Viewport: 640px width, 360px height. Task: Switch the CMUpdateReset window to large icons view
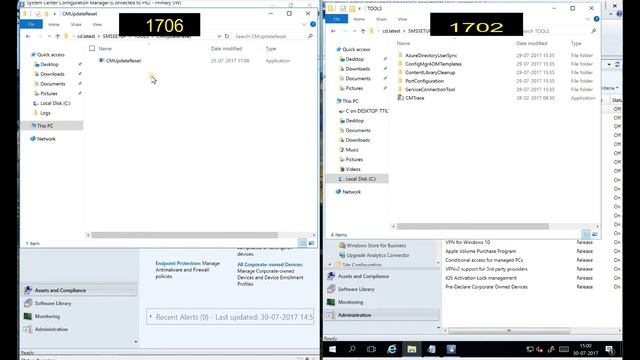click(x=311, y=243)
